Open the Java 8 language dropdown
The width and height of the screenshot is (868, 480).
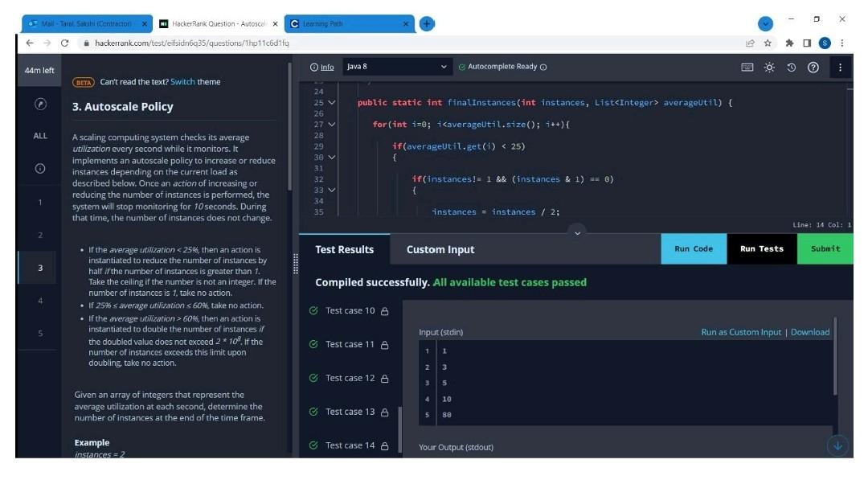tap(396, 67)
